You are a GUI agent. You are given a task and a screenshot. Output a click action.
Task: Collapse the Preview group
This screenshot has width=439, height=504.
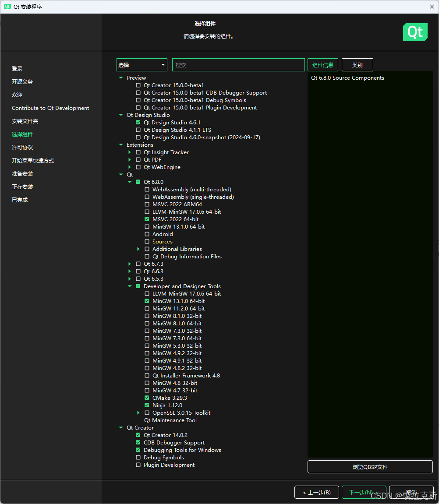click(x=121, y=78)
